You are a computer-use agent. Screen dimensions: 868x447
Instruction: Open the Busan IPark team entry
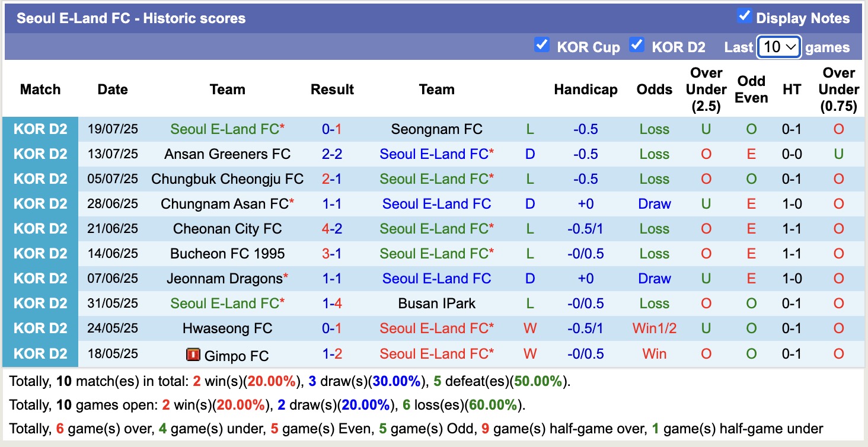pos(437,303)
